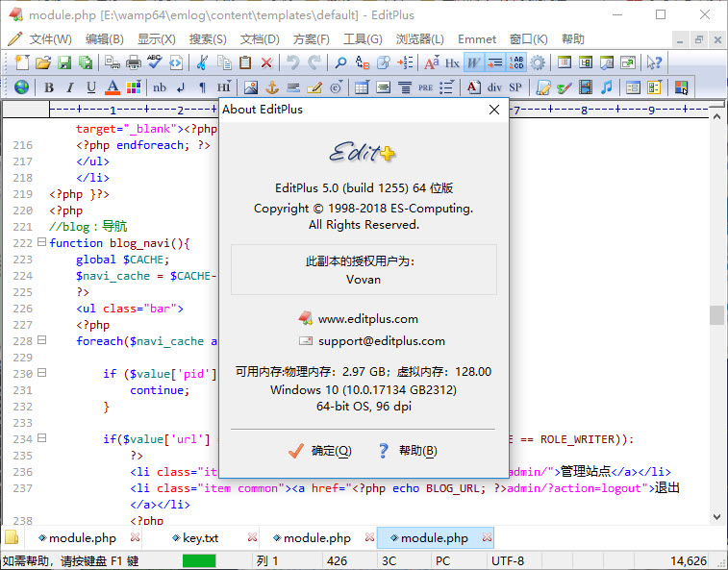
Task: Open the color palette grid dropdown
Action: pos(134,87)
